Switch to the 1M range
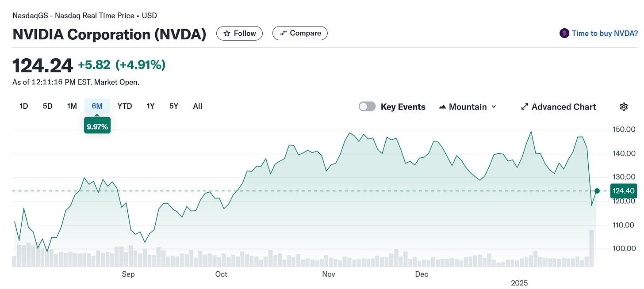This screenshot has height=289, width=644. click(72, 106)
